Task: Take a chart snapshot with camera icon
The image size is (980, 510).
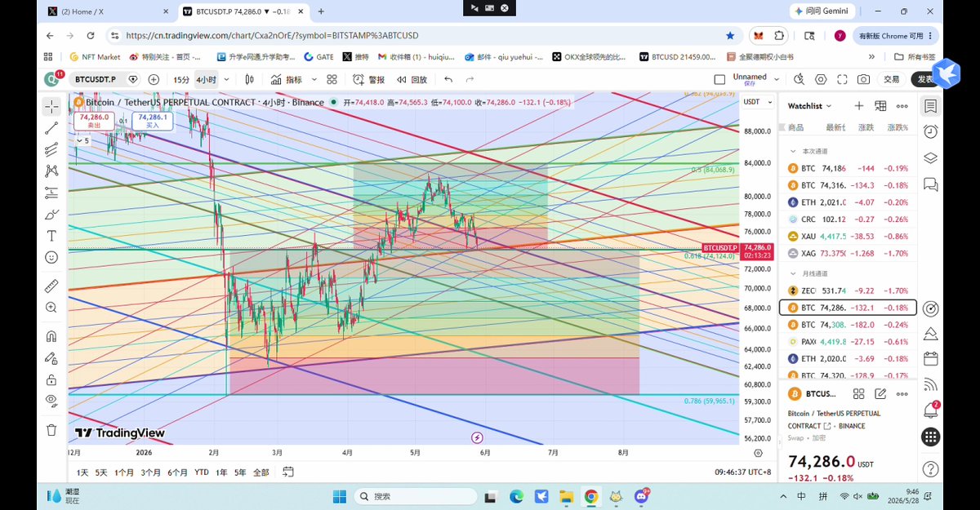Action: [863, 79]
